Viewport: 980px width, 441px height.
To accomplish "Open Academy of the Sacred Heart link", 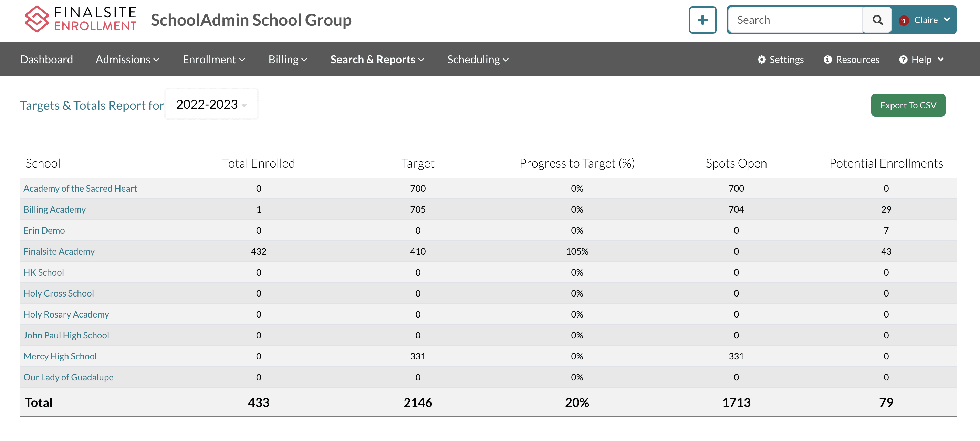I will 80,189.
